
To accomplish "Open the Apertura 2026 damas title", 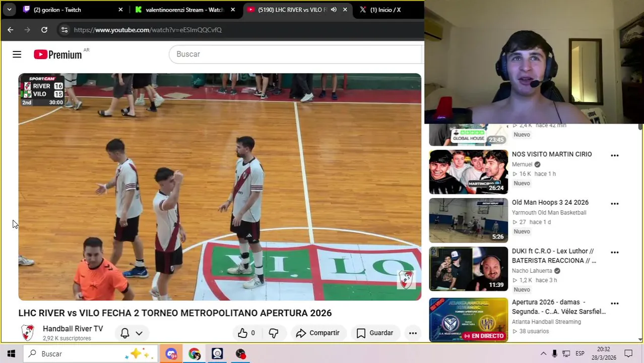I will 559,307.
